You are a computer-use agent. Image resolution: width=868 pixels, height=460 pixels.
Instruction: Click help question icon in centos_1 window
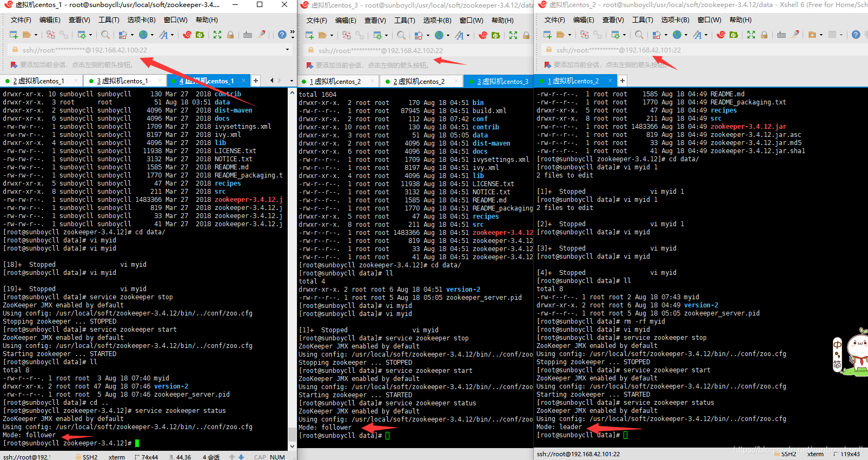[282, 35]
